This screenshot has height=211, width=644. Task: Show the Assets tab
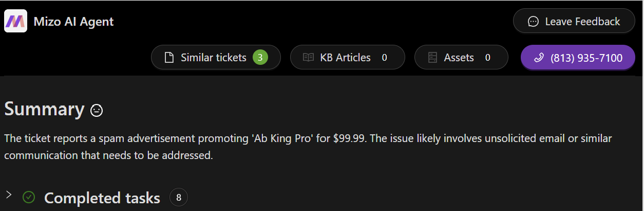[459, 58]
